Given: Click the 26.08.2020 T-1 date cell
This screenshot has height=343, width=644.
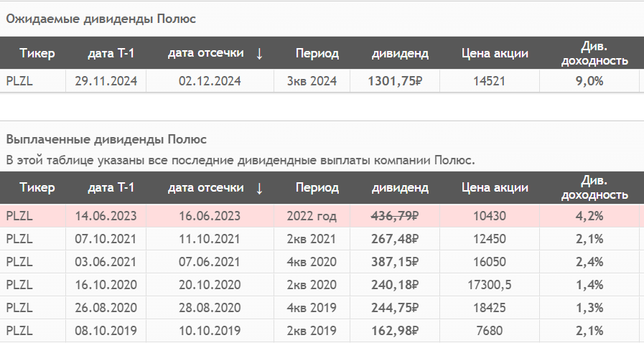Looking at the screenshot, I should tap(106, 308).
